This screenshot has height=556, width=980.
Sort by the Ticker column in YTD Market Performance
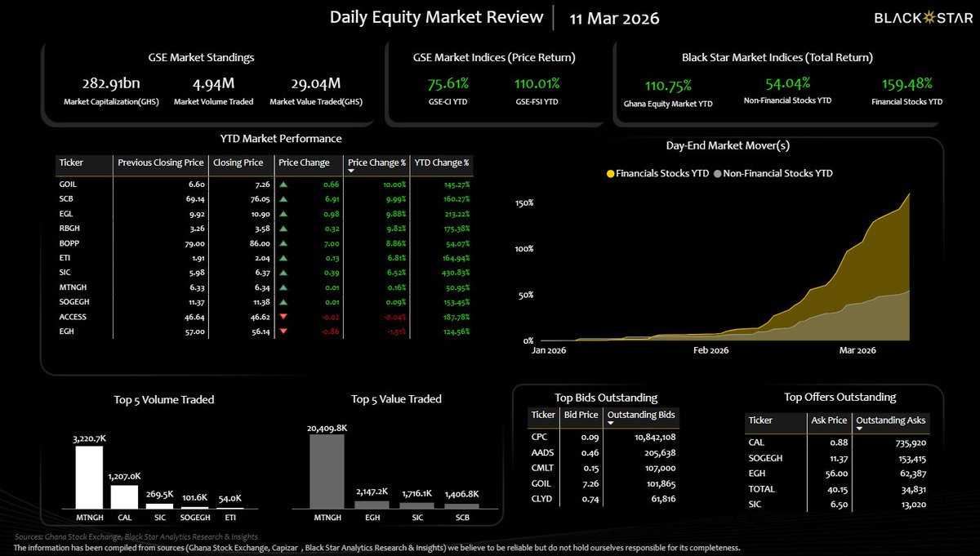[x=72, y=162]
